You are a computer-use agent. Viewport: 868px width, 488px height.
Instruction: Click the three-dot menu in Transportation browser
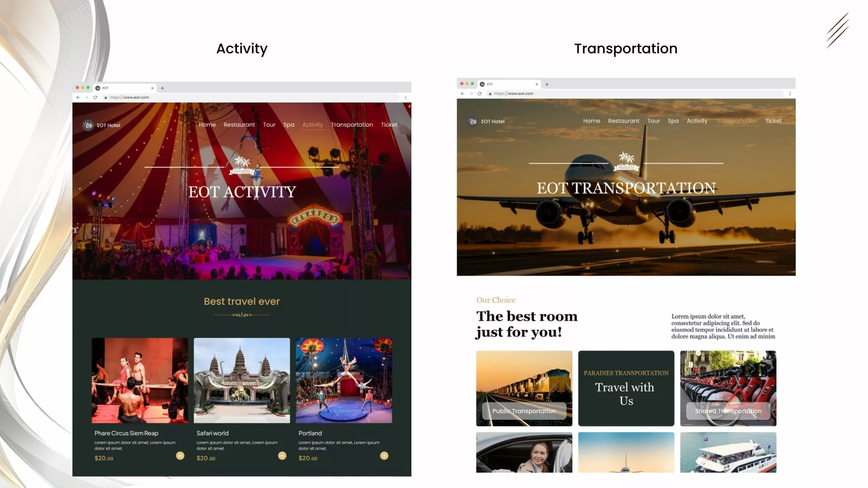click(x=790, y=94)
